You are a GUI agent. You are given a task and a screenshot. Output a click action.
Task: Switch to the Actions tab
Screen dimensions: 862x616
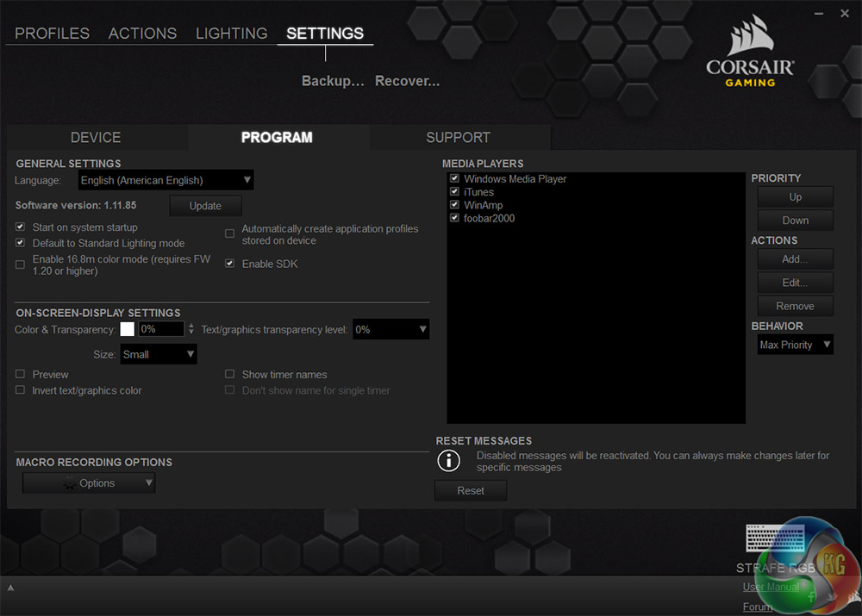click(x=142, y=34)
